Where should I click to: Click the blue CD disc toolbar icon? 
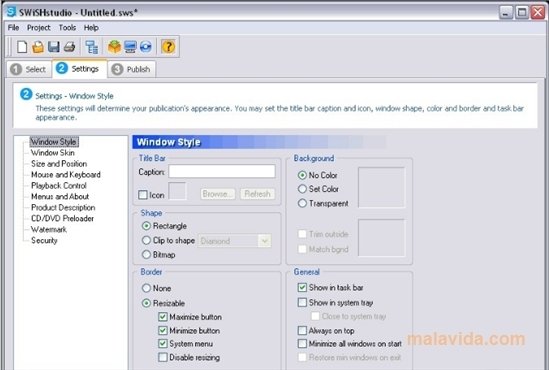tap(146, 47)
